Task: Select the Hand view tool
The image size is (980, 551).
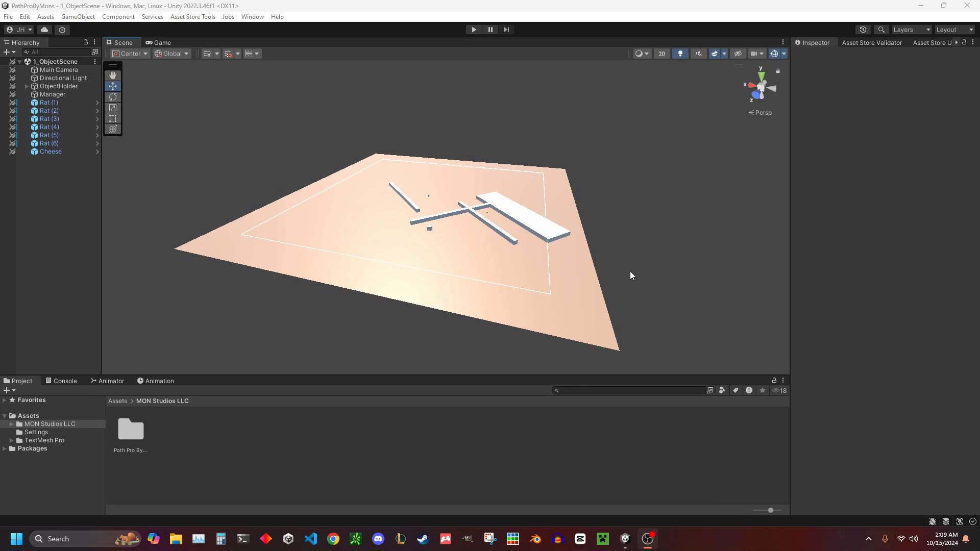Action: pyautogui.click(x=113, y=76)
